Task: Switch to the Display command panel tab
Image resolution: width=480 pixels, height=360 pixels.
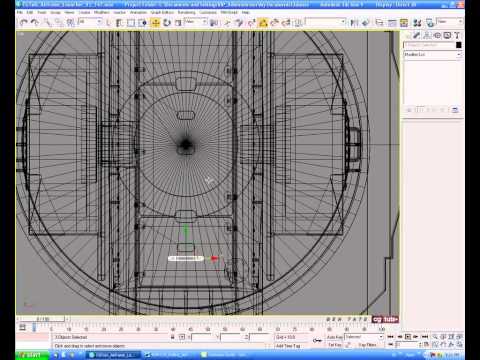Action: pos(447,35)
